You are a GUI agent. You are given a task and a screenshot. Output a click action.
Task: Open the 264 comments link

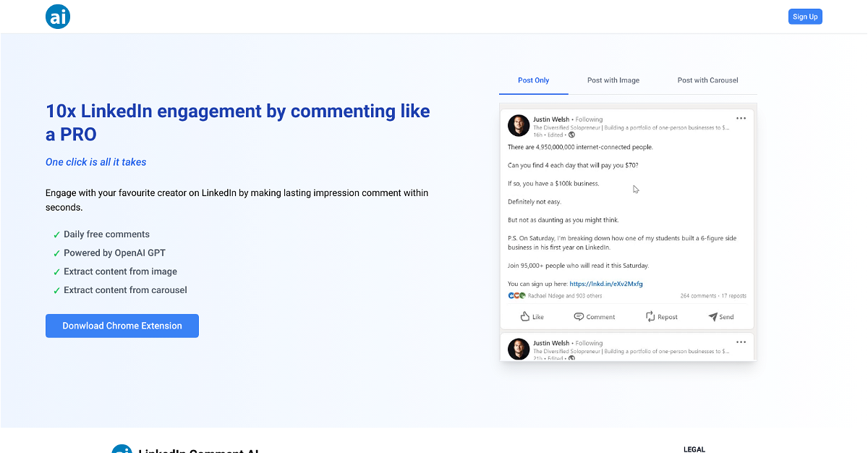click(697, 296)
